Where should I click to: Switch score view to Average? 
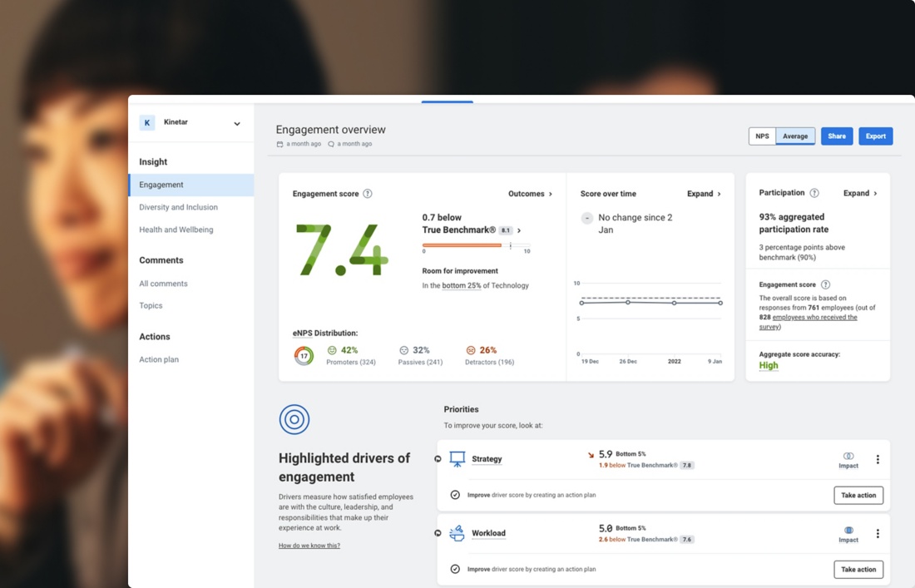[795, 136]
